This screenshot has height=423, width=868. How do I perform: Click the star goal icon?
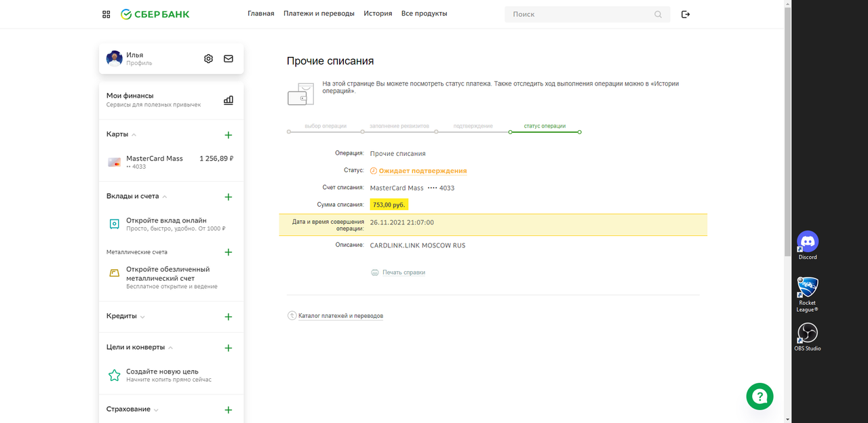(115, 375)
